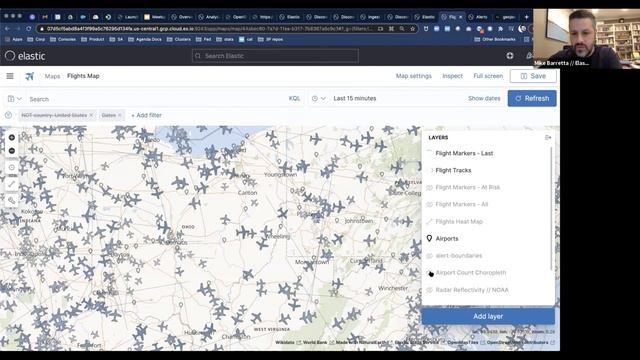Click Show dates link
The height and width of the screenshot is (360, 640).
[x=484, y=98]
